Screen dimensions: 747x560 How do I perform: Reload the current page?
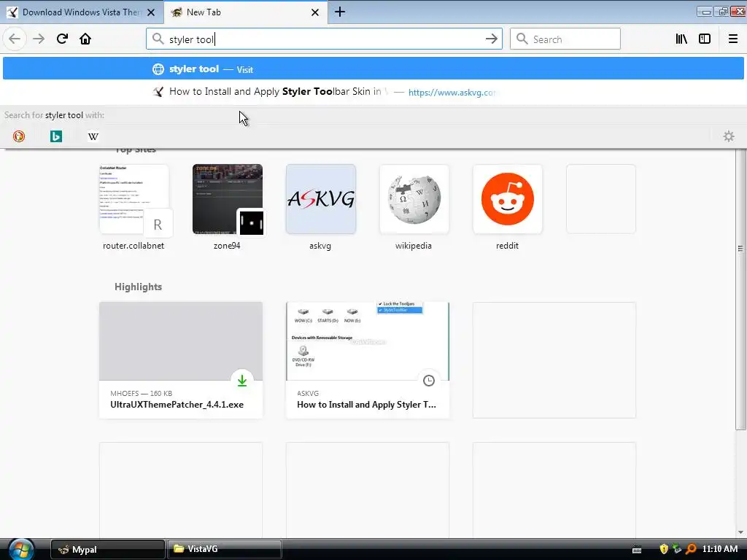click(63, 39)
